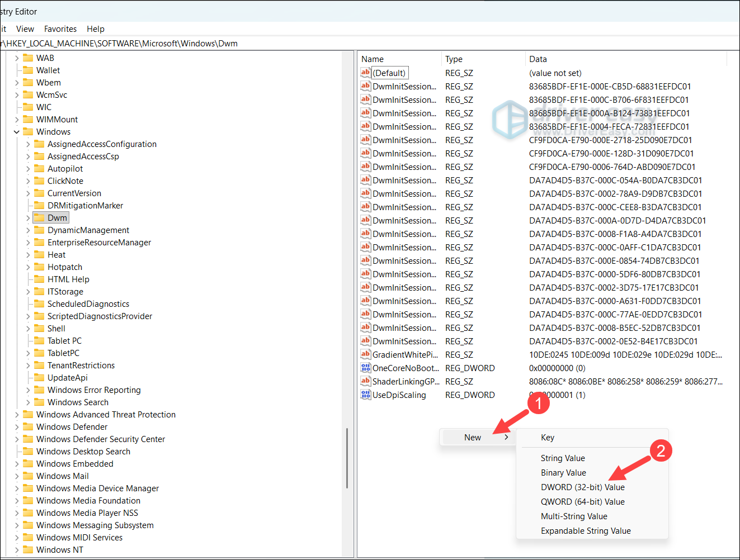Click the ITStorage folder icon

(x=39, y=291)
